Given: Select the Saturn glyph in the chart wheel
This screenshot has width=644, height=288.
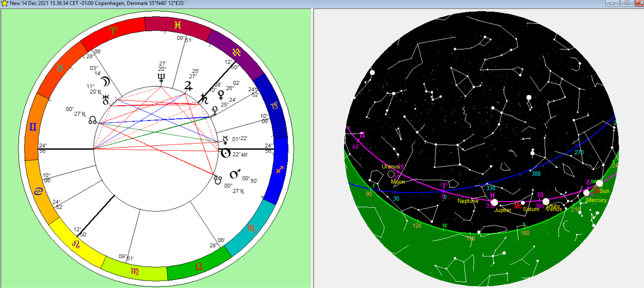Looking at the screenshot, I should click(204, 99).
